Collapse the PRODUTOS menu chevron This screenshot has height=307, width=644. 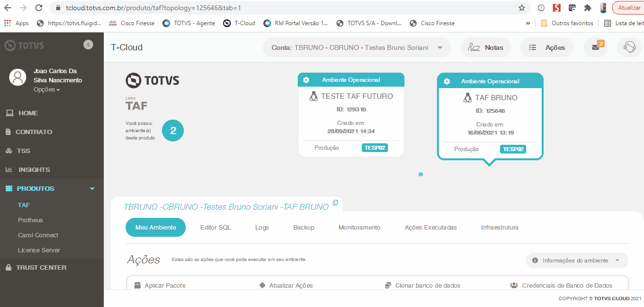coord(92,188)
